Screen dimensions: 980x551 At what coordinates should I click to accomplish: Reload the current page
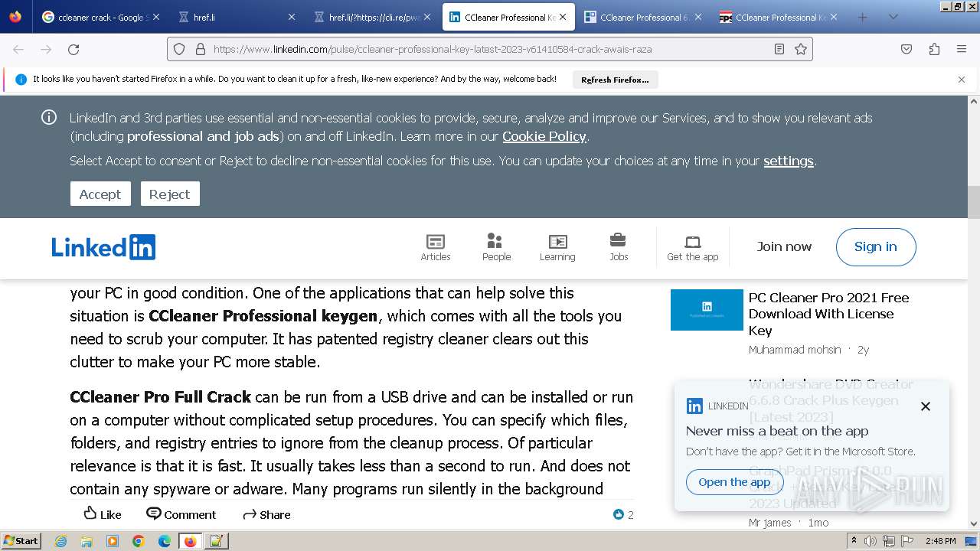pos(73,49)
